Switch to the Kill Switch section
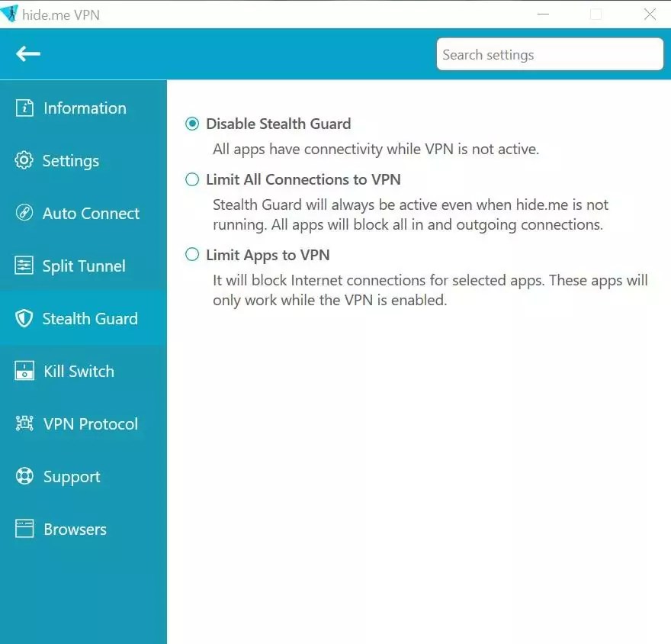This screenshot has height=644, width=671. (x=76, y=371)
